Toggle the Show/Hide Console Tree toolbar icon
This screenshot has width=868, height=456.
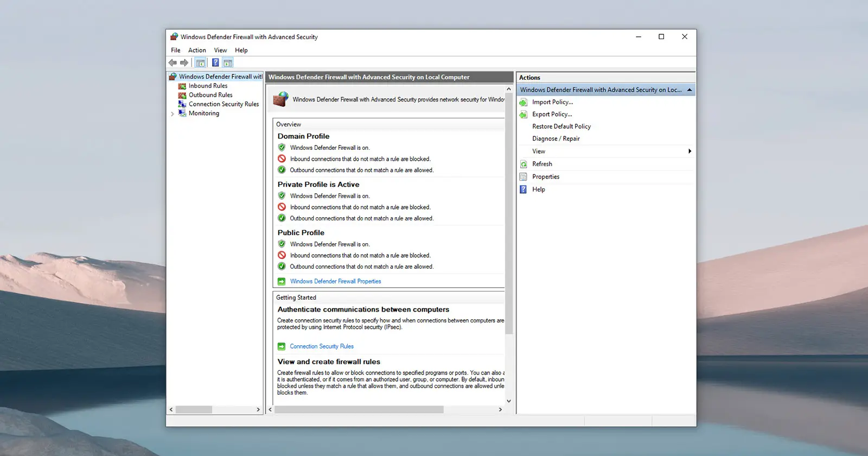200,63
